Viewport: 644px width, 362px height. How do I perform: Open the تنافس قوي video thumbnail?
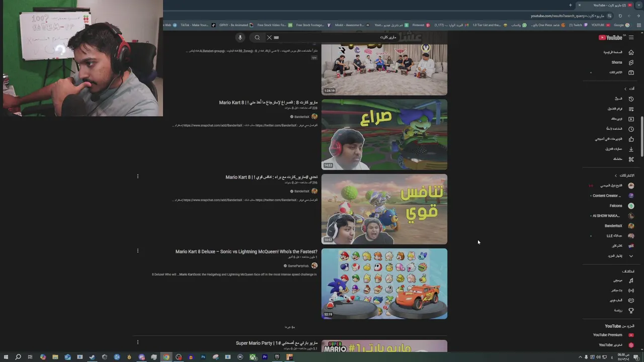[384, 209]
